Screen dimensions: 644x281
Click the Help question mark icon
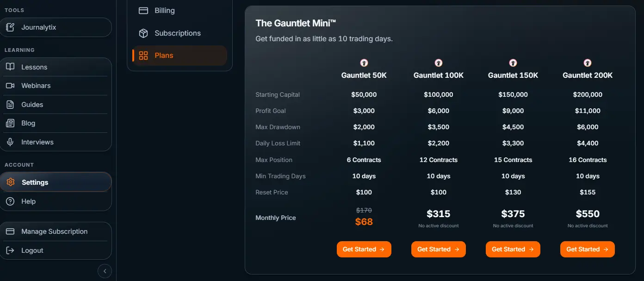point(10,201)
